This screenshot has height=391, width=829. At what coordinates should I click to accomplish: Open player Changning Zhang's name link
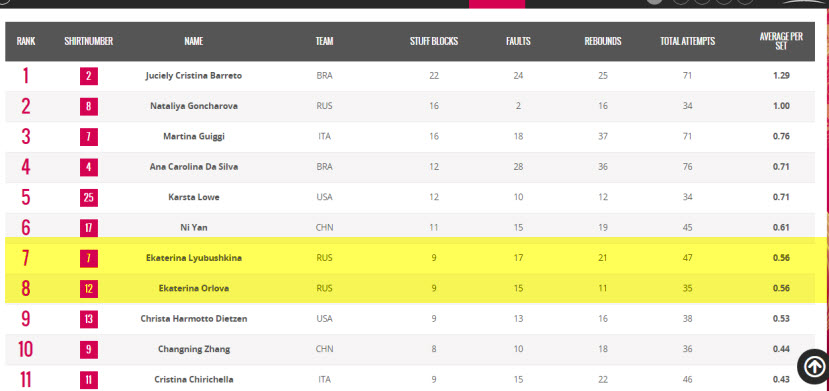[x=194, y=349]
